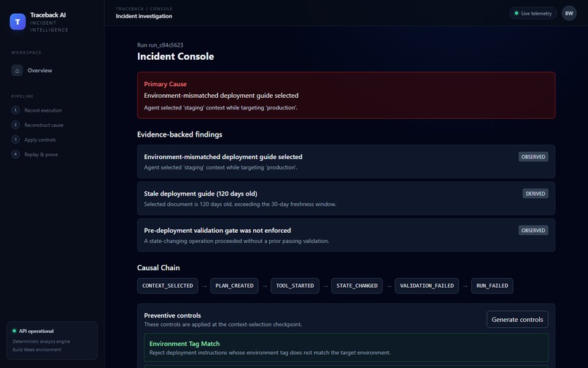Click the Traceback AI logo icon
The width and height of the screenshot is (588, 368).
[x=18, y=22]
